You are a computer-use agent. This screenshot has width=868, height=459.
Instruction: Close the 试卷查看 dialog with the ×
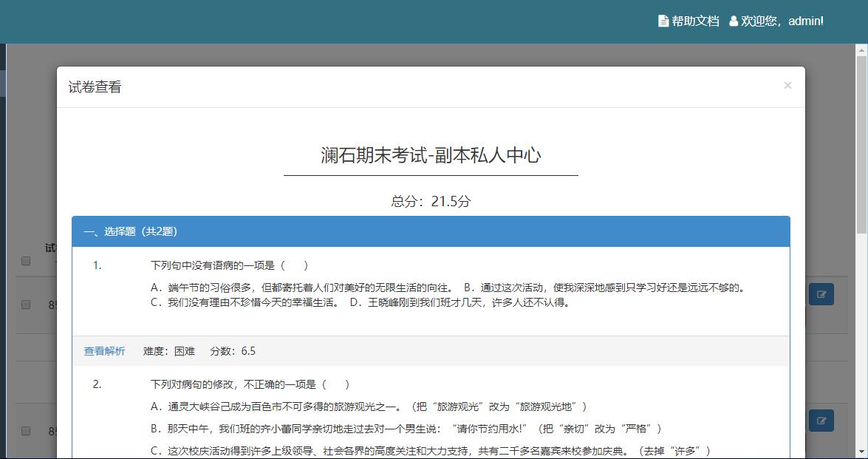point(787,86)
